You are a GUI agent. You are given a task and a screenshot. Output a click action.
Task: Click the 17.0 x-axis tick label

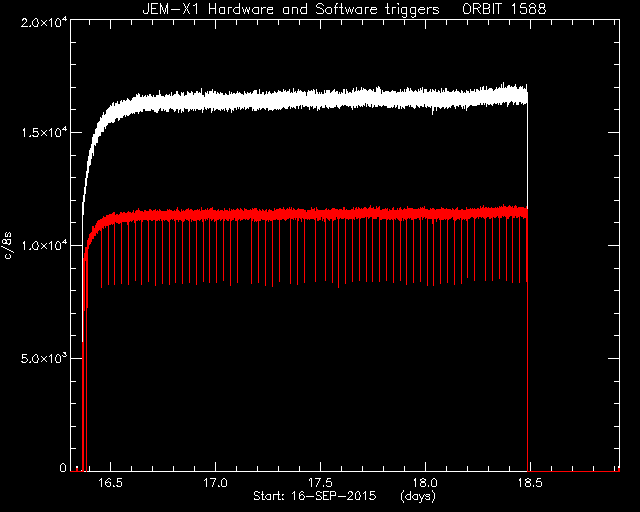coord(215,483)
